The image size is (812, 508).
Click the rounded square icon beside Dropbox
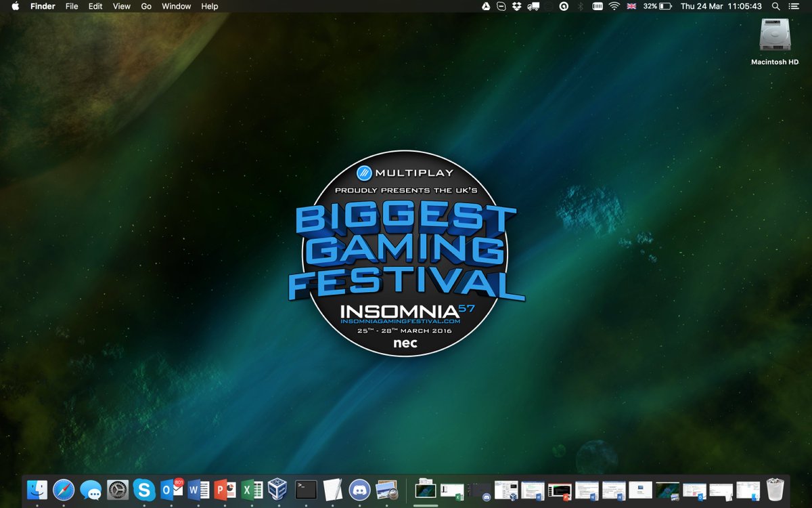point(501,6)
